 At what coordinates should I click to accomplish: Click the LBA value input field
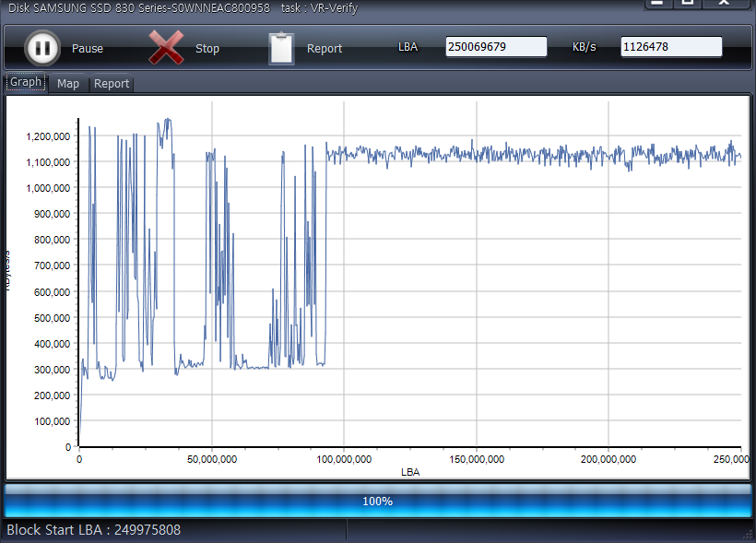496,47
